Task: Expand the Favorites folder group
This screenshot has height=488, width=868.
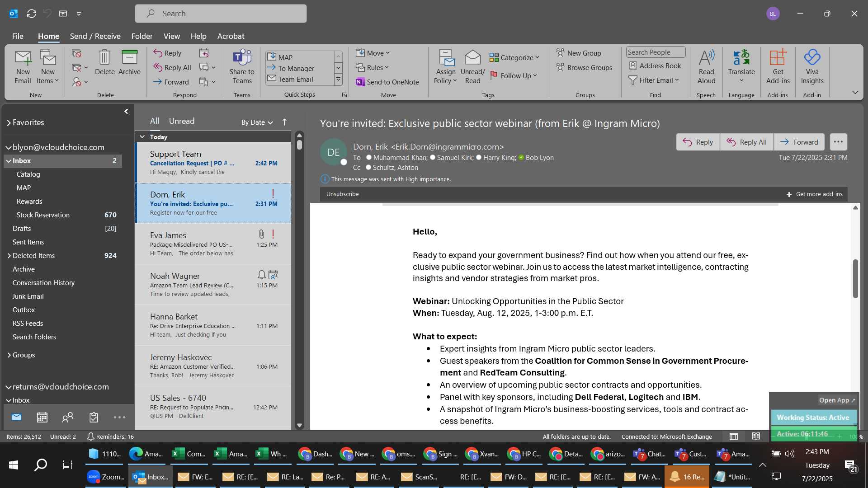Action: (x=9, y=123)
